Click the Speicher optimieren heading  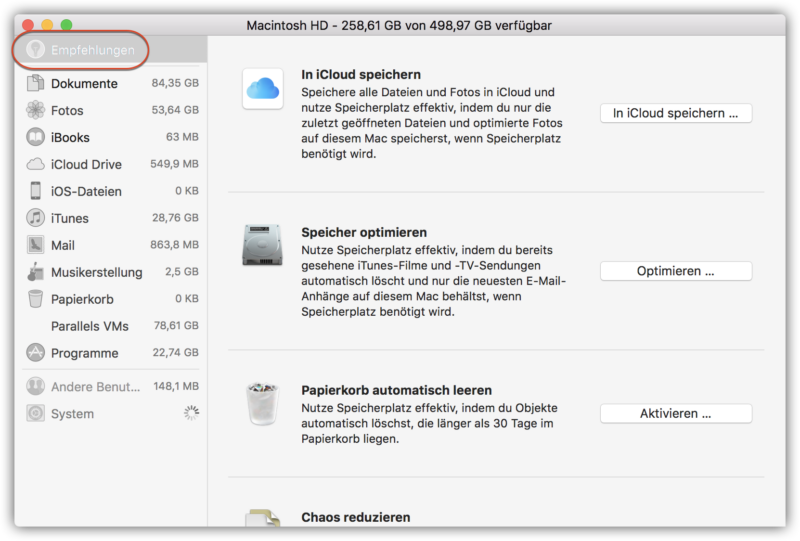point(364,232)
